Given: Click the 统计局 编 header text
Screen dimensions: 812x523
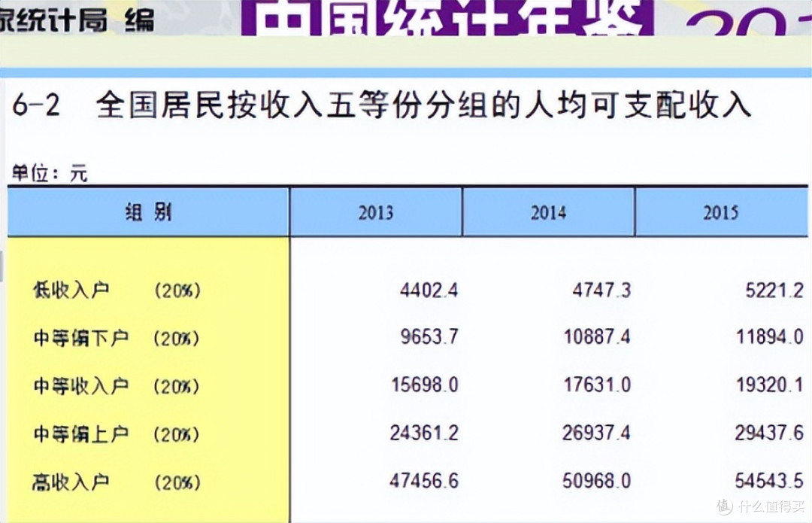Looking at the screenshot, I should tap(77, 20).
